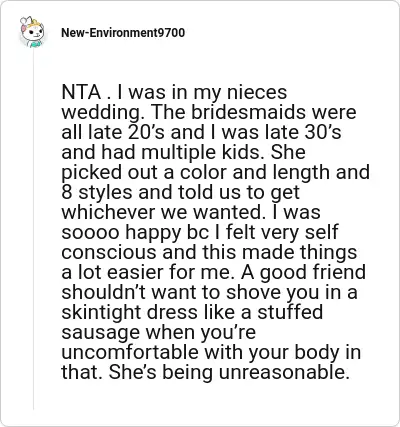The height and width of the screenshot is (427, 400).
Task: Click the phrase "multiple kids" in the text
Action: tap(203, 152)
